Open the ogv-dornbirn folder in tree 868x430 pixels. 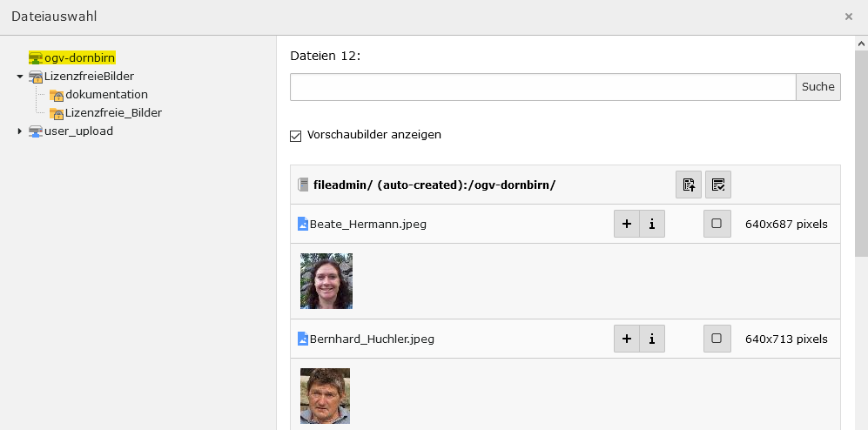pos(79,57)
